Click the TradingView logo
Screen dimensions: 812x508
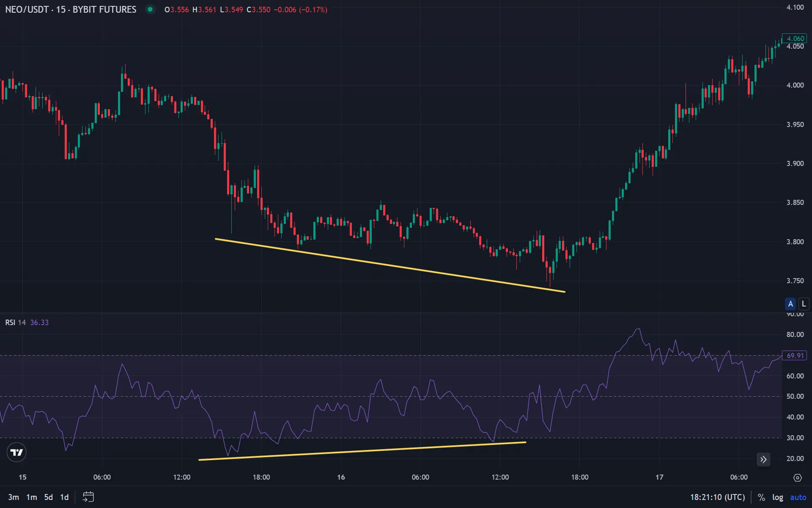coord(17,453)
